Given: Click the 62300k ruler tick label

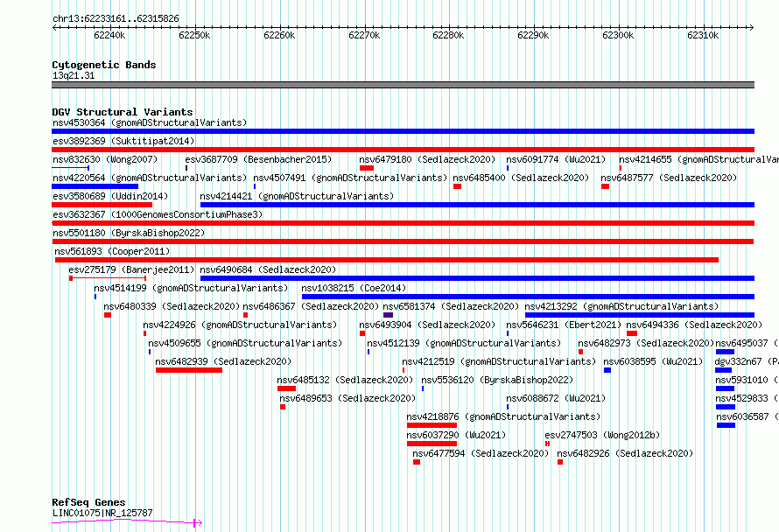Looking at the screenshot, I should [x=618, y=35].
